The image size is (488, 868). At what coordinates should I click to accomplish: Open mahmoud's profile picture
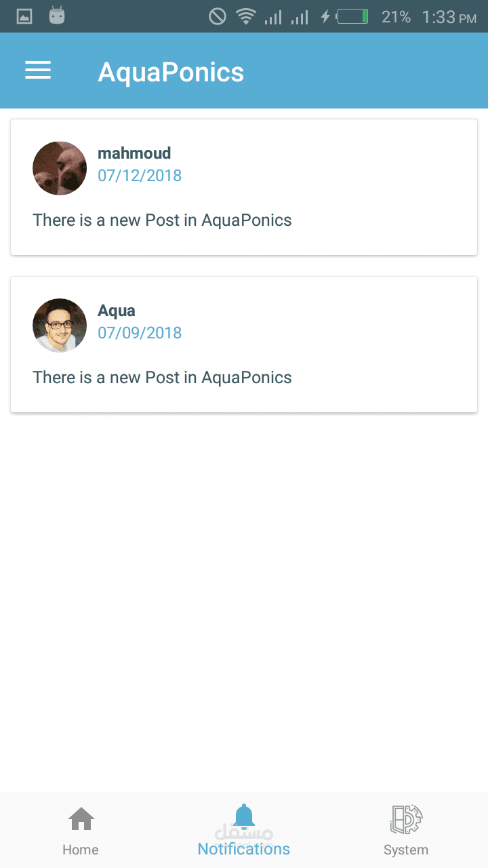click(60, 168)
